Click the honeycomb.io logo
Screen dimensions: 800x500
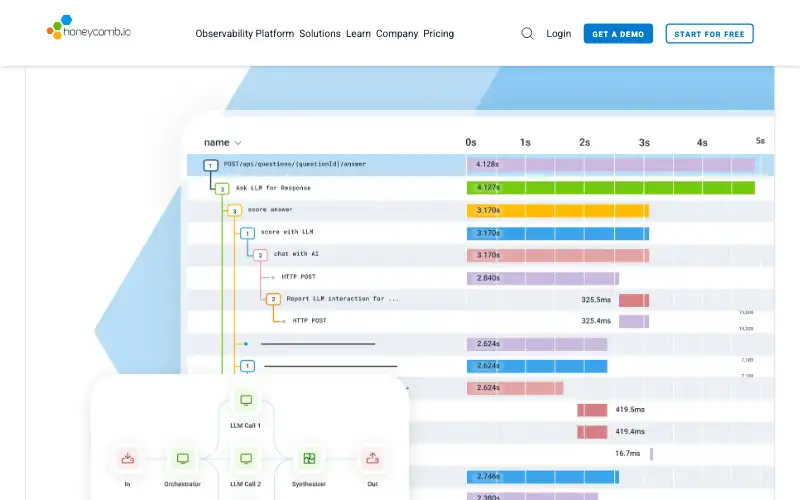(89, 28)
